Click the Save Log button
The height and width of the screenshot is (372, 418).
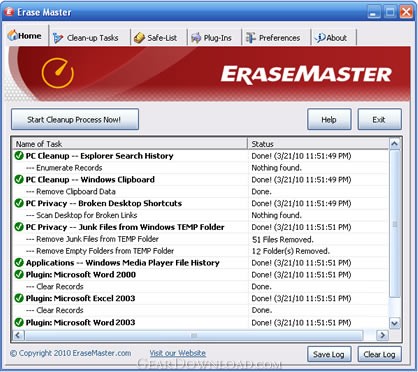coord(329,354)
